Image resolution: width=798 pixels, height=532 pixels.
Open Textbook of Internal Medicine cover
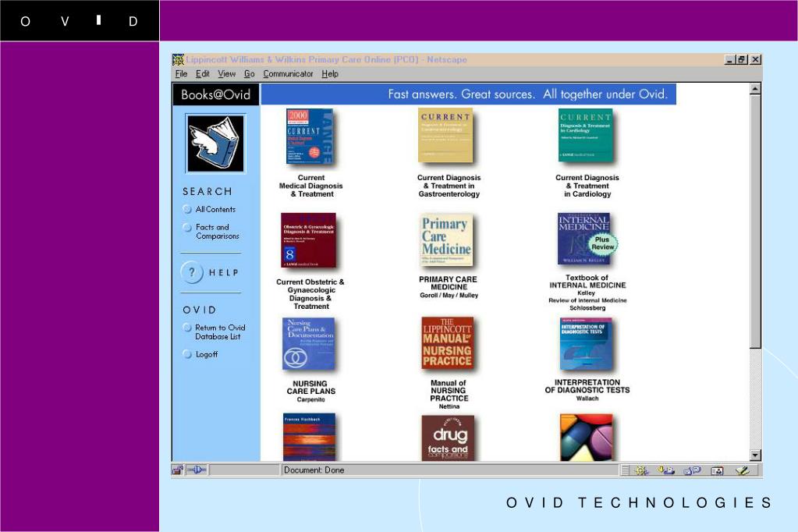[583, 239]
